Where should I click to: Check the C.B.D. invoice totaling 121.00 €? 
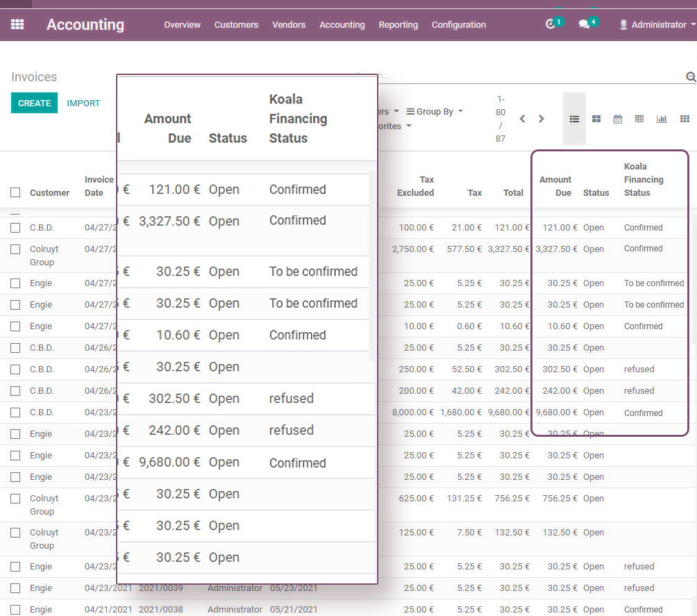(x=15, y=228)
